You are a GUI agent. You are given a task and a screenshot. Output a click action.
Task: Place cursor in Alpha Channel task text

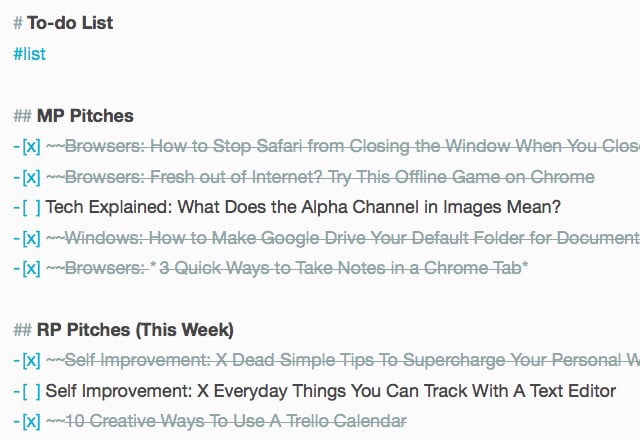[303, 207]
